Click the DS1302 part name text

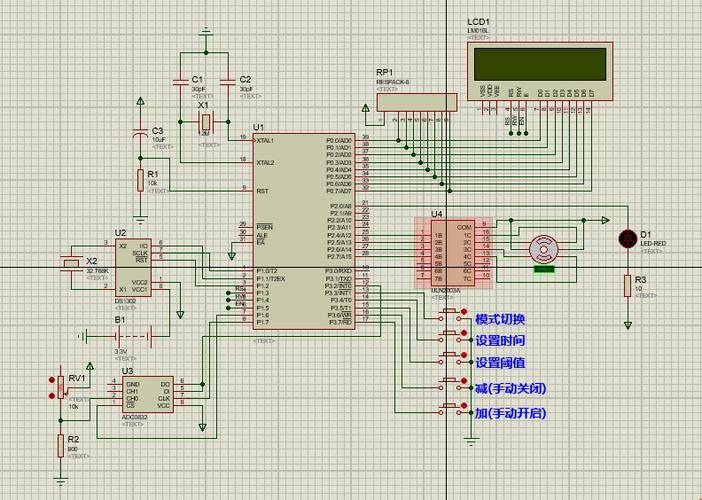click(125, 301)
